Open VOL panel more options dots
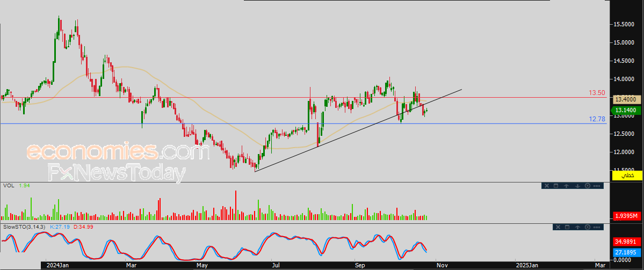Viewport: 644px width, 270px height. point(597,186)
